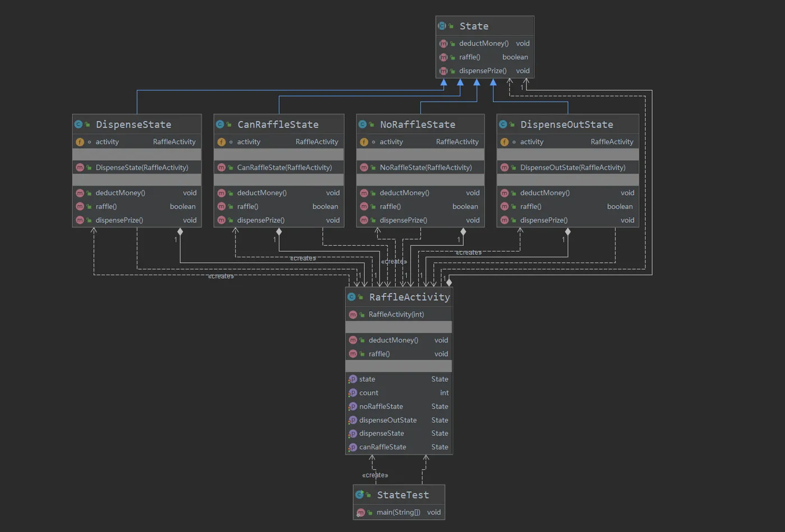The image size is (785, 532).
Task: Select the DispenseOutState class title
Action: coord(567,124)
